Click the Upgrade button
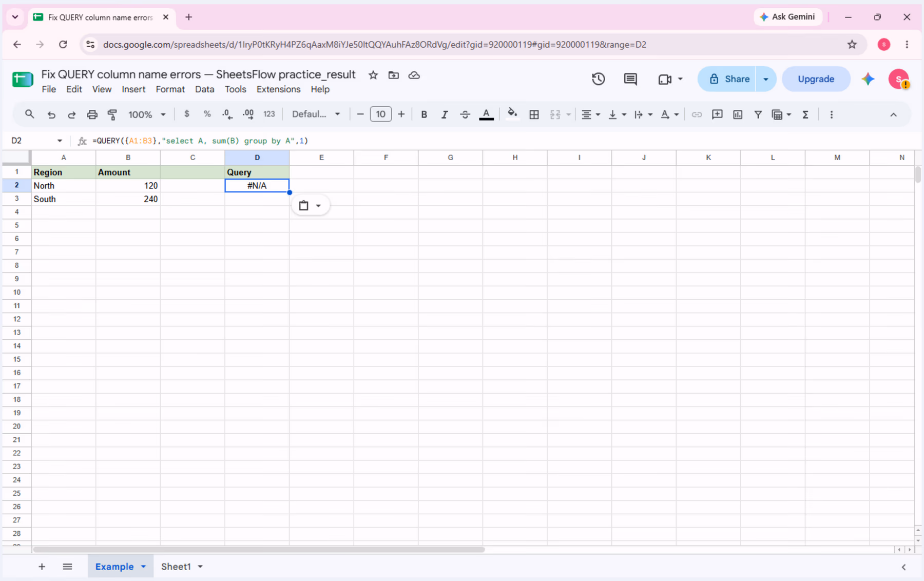This screenshot has width=924, height=581. click(x=816, y=79)
